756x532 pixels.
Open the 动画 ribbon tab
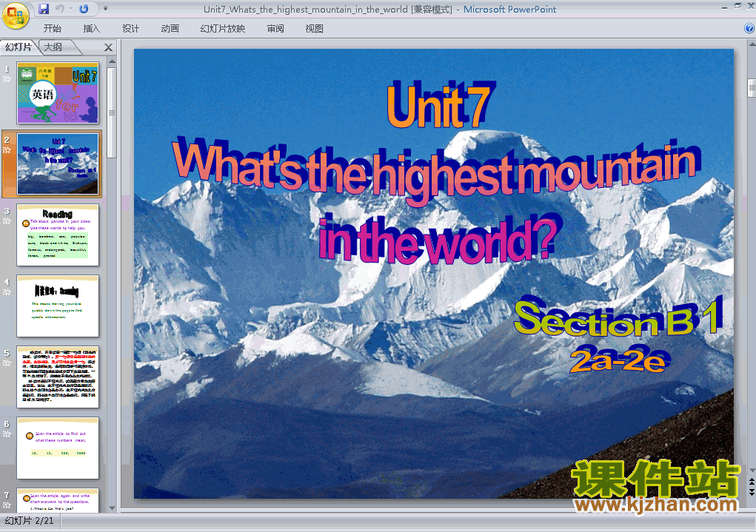170,28
